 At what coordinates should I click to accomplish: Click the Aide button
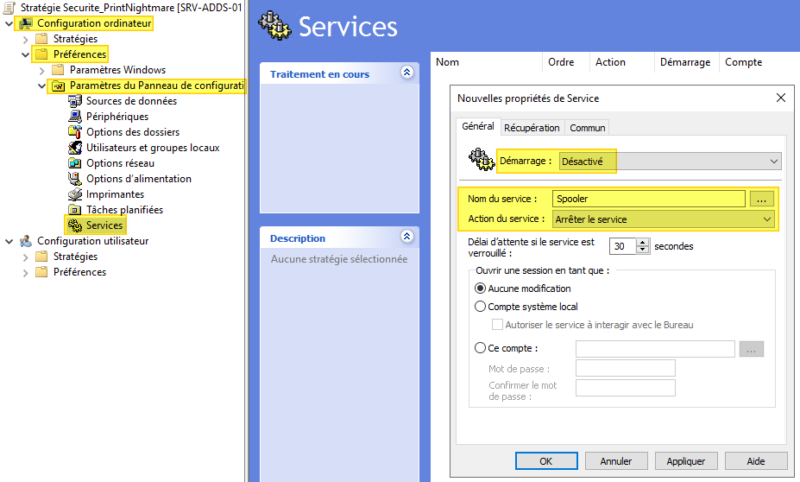click(x=756, y=461)
